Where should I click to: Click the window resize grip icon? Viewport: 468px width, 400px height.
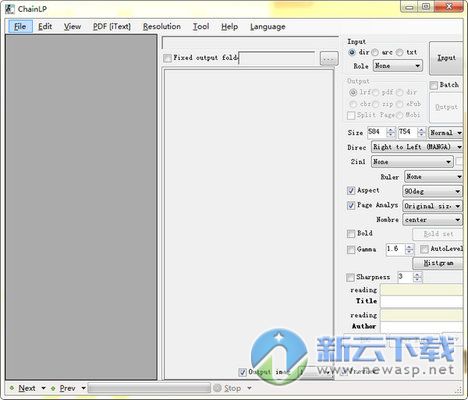[459, 389]
